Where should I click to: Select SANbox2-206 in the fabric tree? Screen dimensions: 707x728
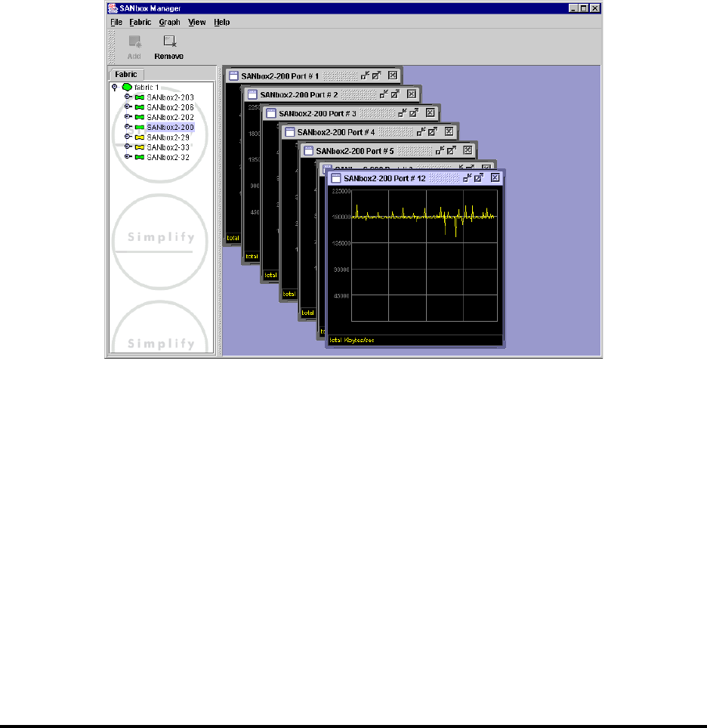click(170, 107)
